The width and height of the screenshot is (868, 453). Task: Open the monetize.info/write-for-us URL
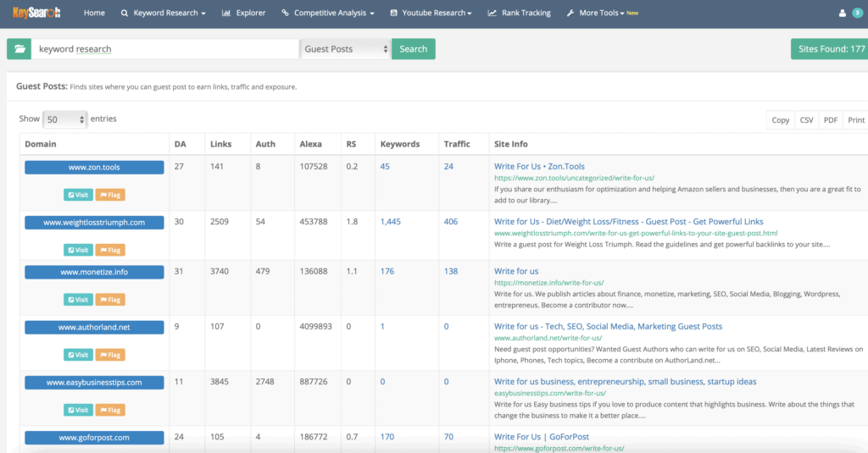pos(548,283)
